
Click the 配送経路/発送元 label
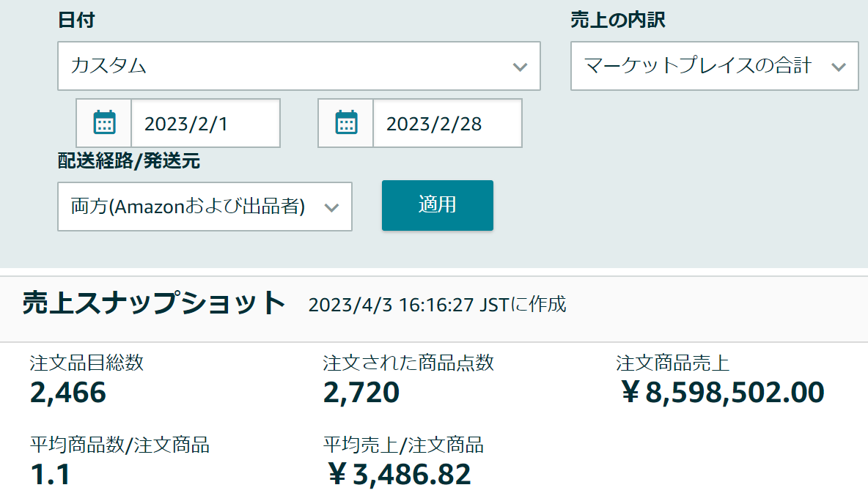pyautogui.click(x=129, y=162)
